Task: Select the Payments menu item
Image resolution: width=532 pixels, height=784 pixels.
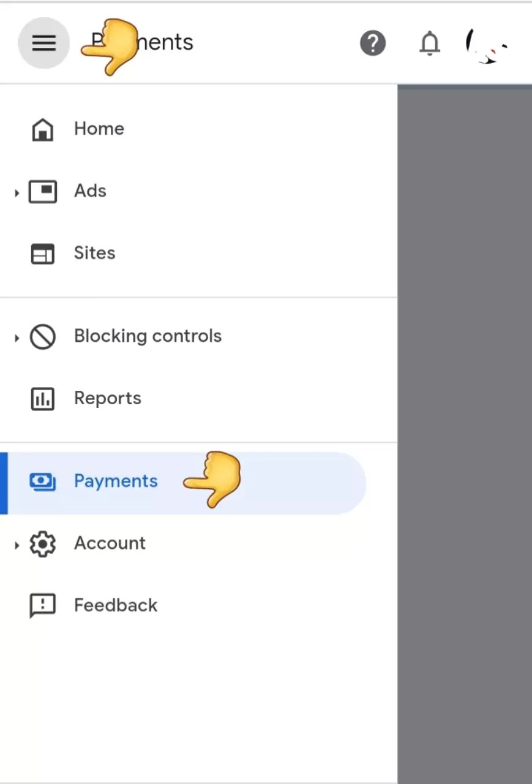Action: [183, 483]
